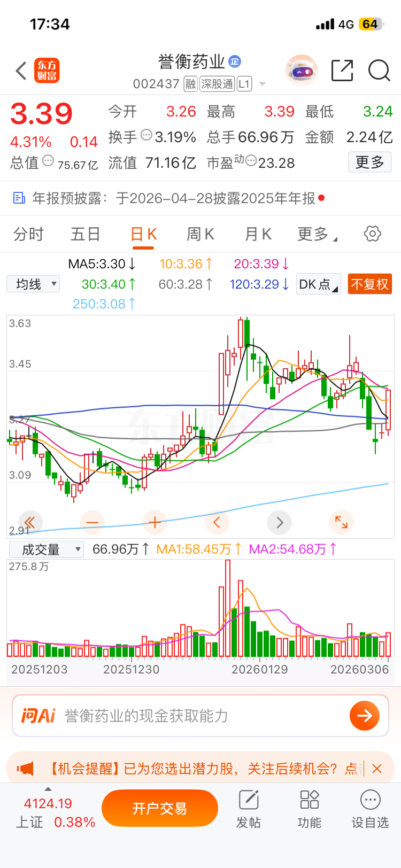Tap the 流值 71.16亿 value

click(152, 162)
